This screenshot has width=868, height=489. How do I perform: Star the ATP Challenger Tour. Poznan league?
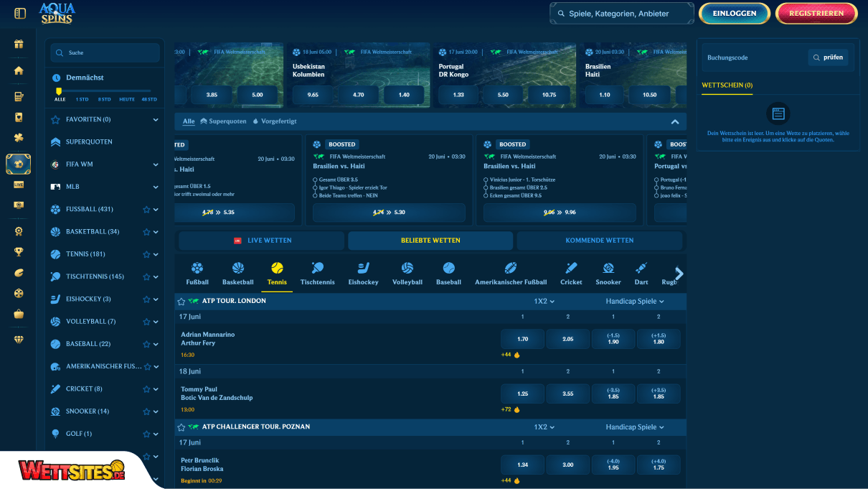pyautogui.click(x=181, y=427)
